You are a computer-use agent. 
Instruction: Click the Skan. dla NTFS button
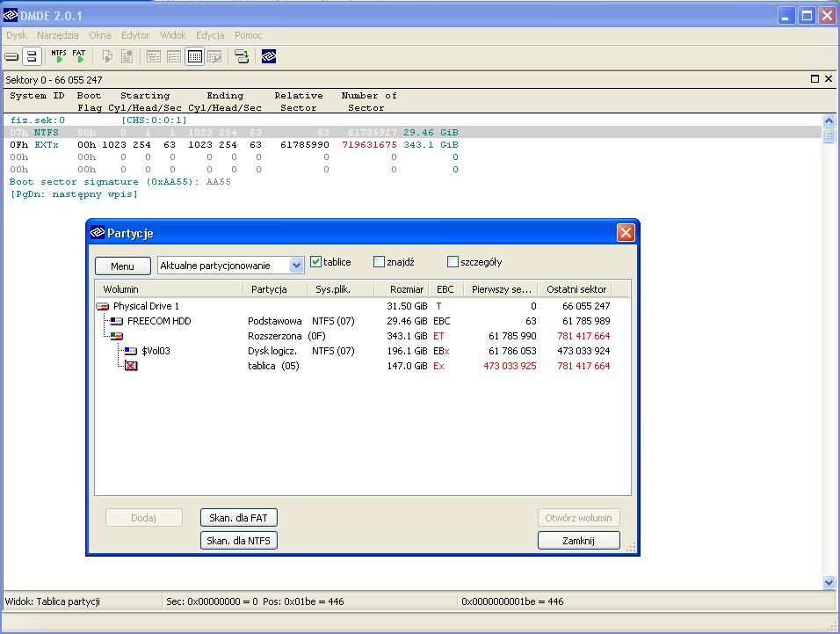238,540
